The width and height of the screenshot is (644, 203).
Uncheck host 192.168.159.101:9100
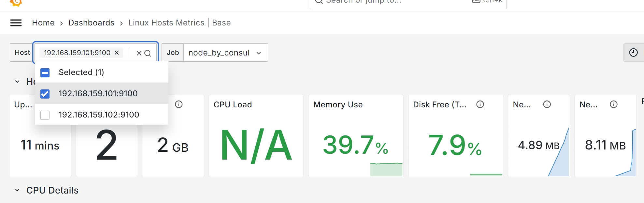45,94
